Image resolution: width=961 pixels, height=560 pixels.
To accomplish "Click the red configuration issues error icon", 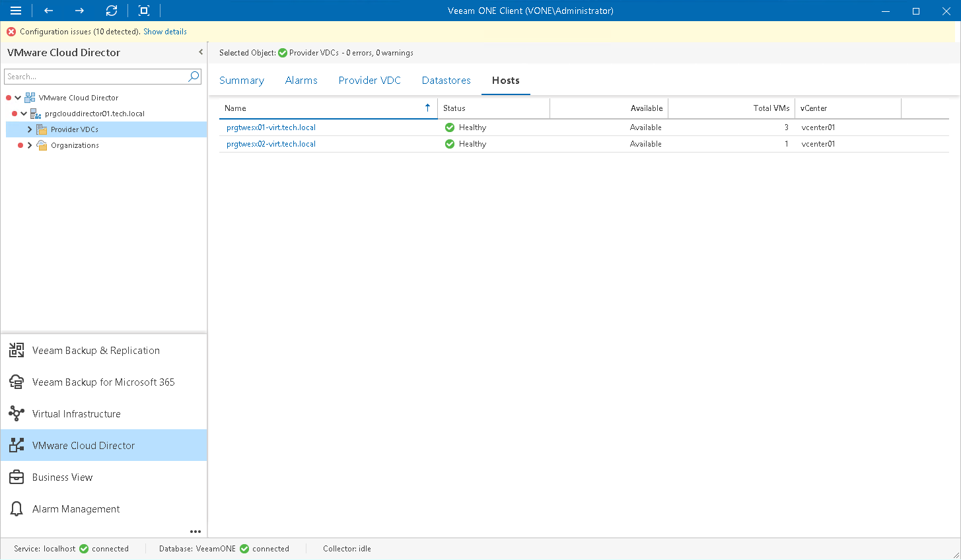I will point(11,32).
